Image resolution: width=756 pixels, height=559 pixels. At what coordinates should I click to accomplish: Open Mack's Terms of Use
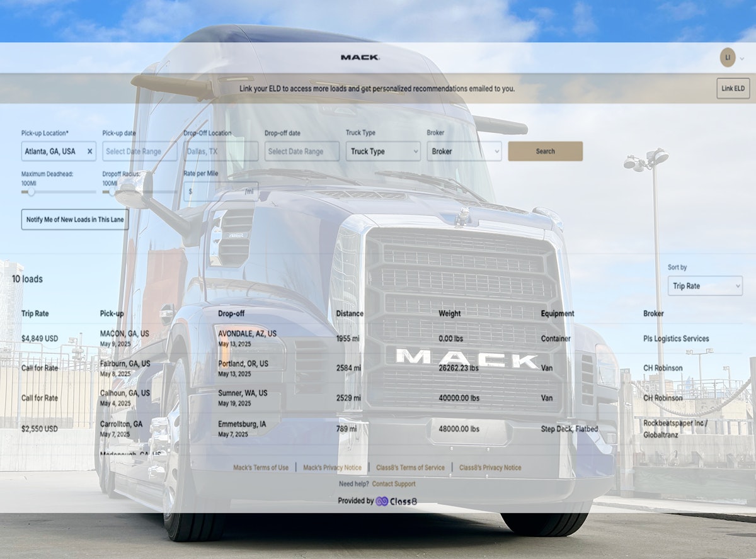pos(260,467)
